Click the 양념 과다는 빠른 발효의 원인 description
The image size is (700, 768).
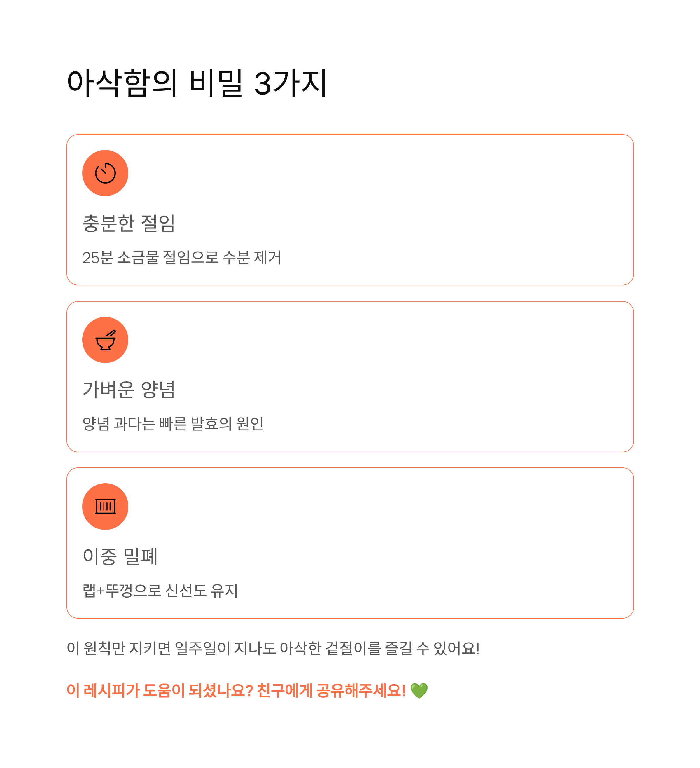pyautogui.click(x=173, y=424)
